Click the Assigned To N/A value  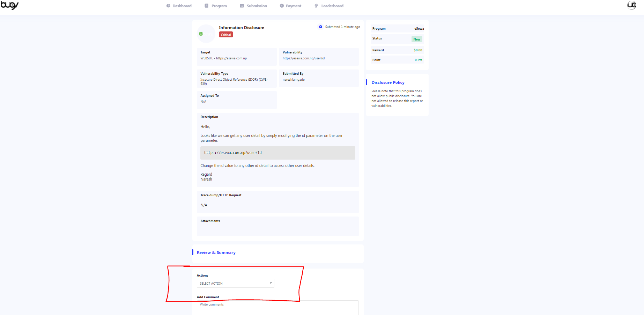(203, 102)
